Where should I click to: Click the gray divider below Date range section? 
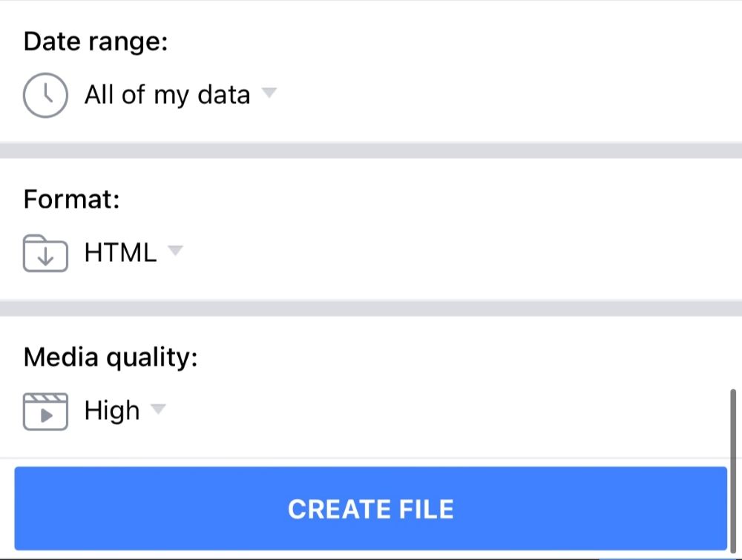click(371, 150)
